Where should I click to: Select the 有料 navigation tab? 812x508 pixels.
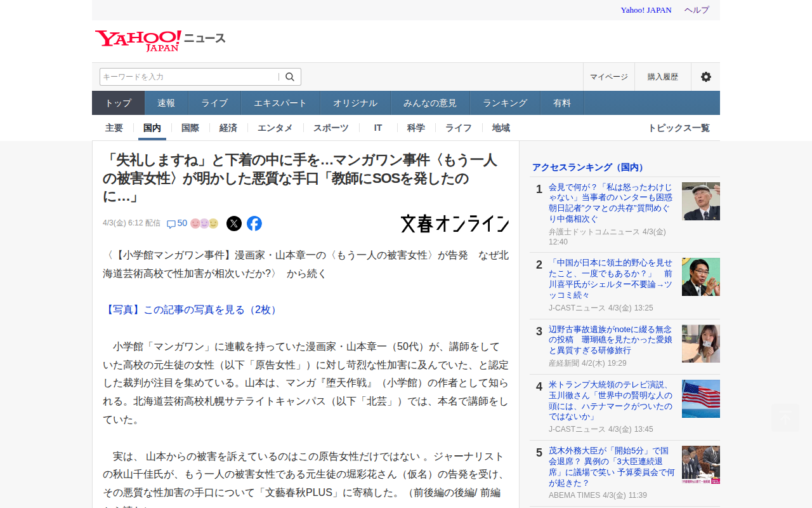(562, 103)
